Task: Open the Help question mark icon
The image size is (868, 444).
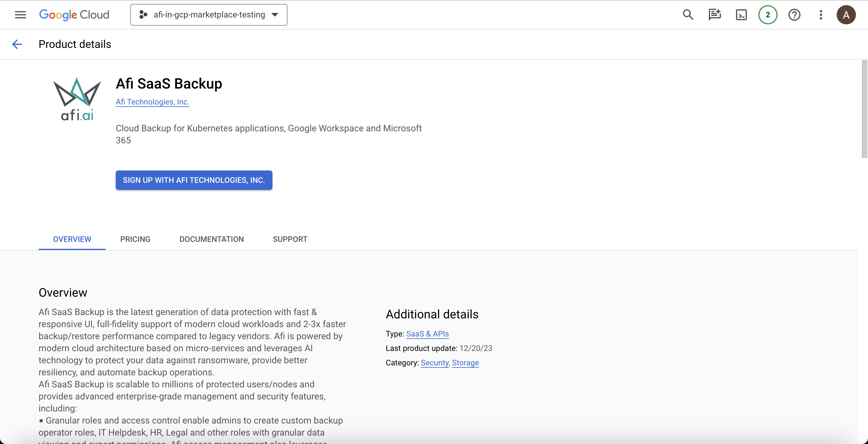Action: [x=794, y=15]
